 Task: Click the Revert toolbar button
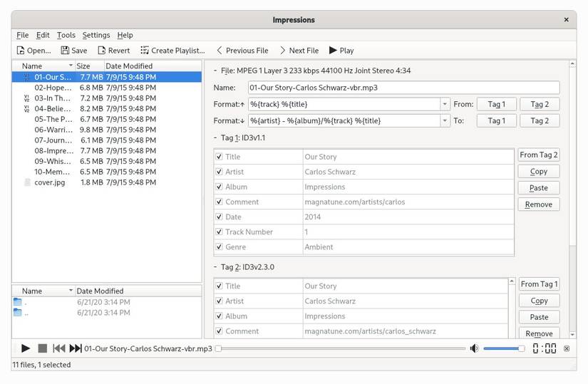coord(113,51)
